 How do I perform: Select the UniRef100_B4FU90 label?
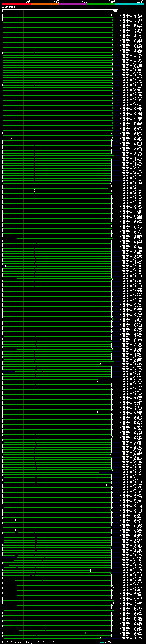coord(131,55)
